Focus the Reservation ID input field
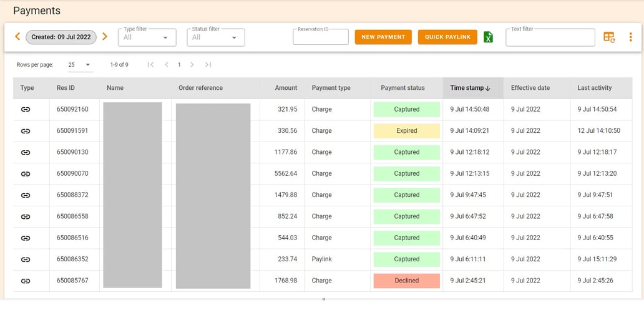 (321, 37)
